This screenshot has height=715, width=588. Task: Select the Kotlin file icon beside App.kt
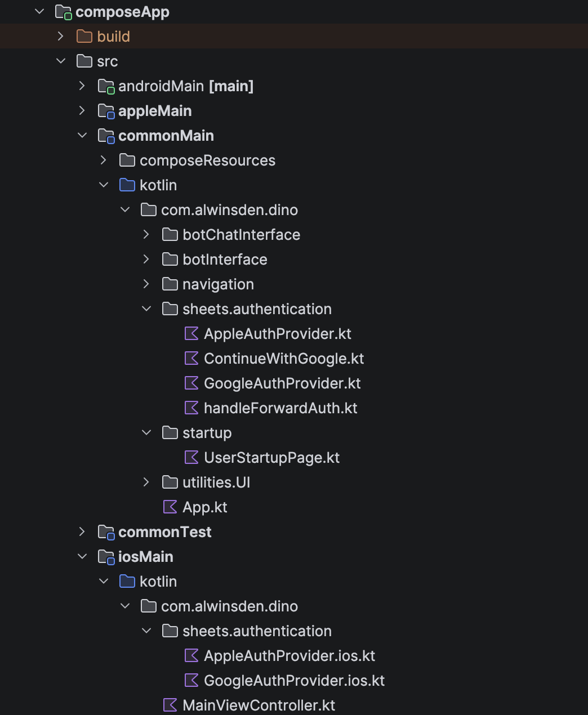pyautogui.click(x=170, y=507)
